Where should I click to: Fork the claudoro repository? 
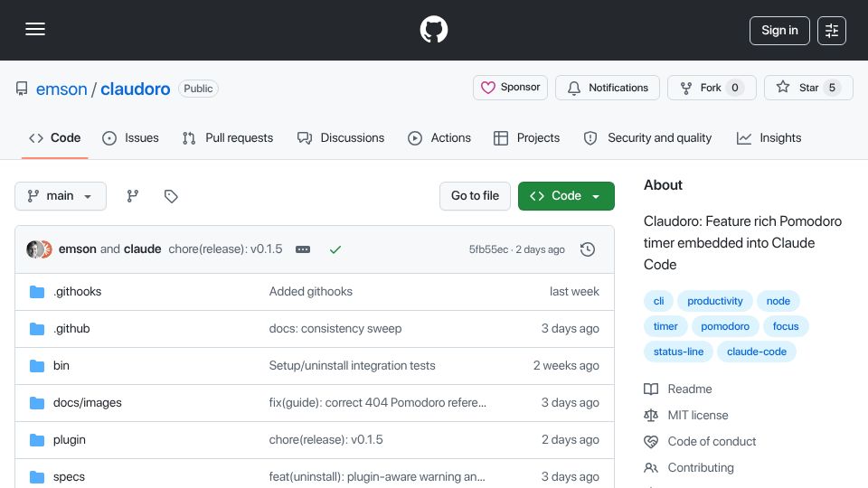(712, 88)
